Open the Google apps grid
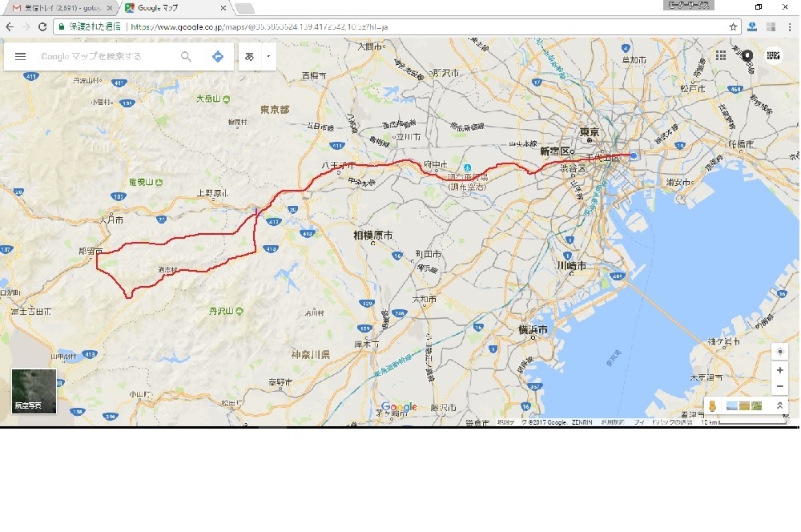 point(721,55)
